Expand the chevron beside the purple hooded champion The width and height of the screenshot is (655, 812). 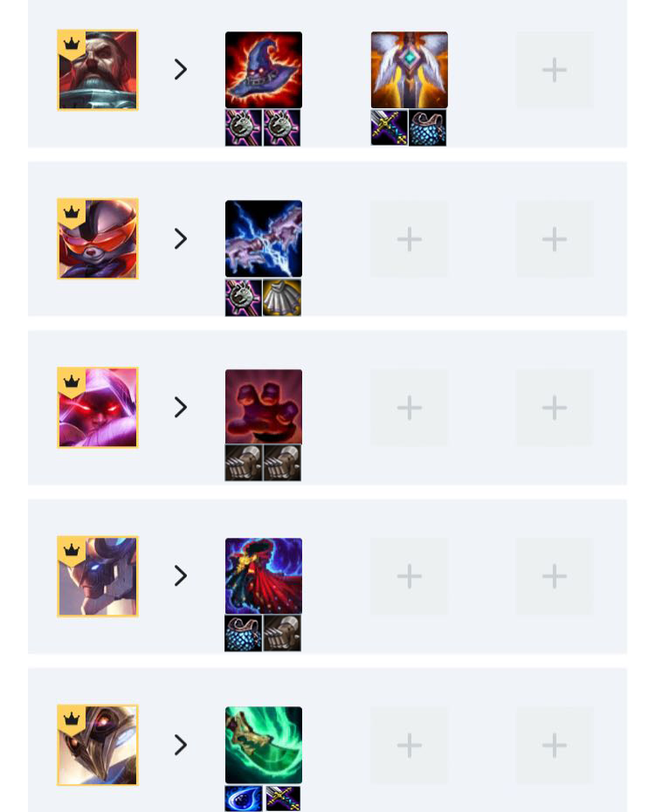tap(180, 408)
